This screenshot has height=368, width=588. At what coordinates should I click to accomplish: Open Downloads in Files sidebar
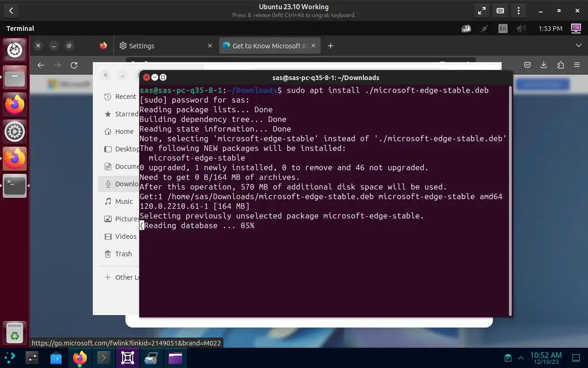click(119, 184)
